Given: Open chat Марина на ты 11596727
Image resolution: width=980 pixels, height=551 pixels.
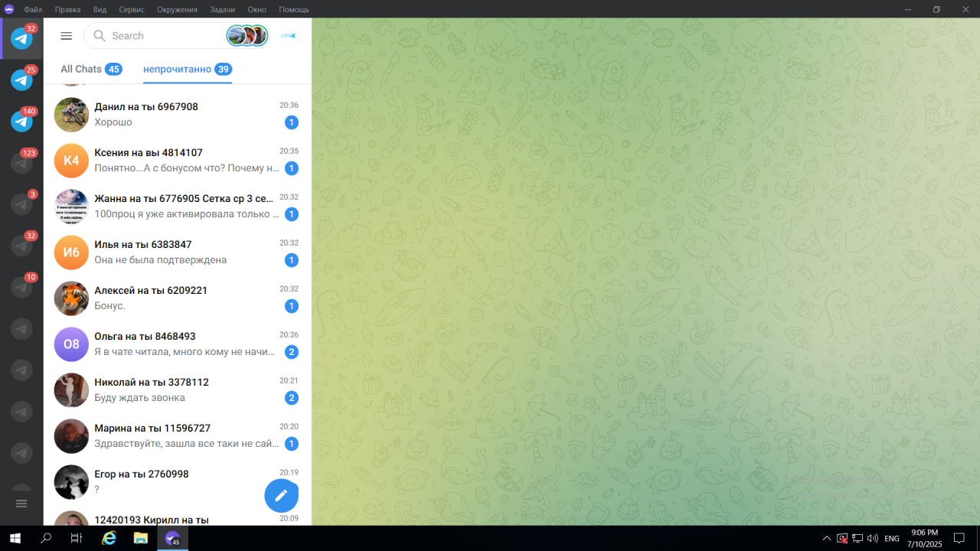Looking at the screenshot, I should (x=178, y=436).
